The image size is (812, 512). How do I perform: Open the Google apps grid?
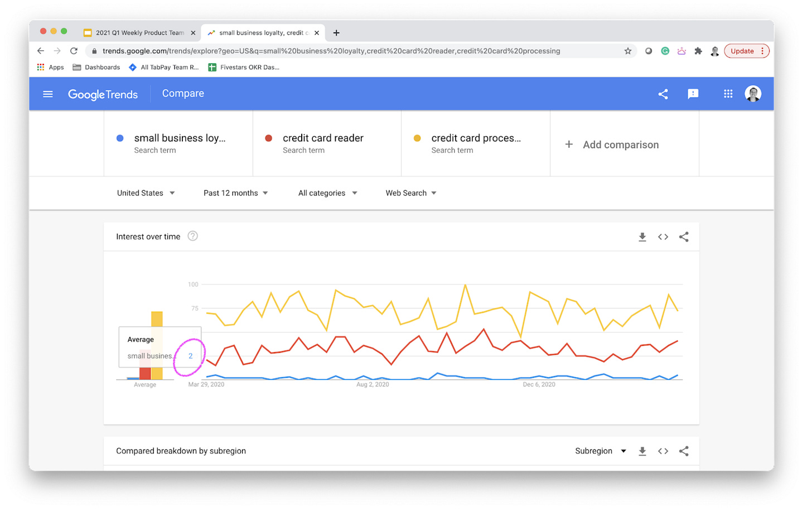pos(728,94)
